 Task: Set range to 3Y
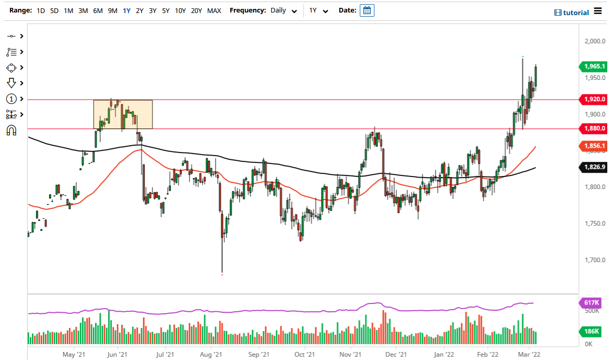[x=152, y=10]
